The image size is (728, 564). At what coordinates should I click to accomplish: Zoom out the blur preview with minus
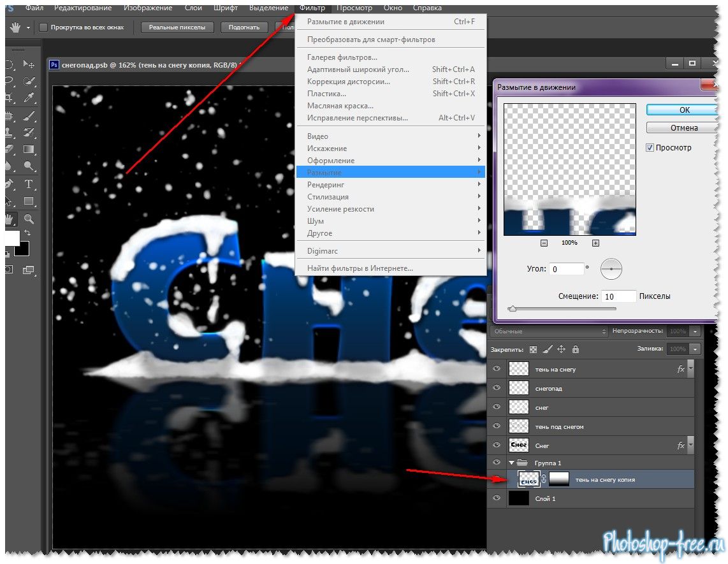544,243
